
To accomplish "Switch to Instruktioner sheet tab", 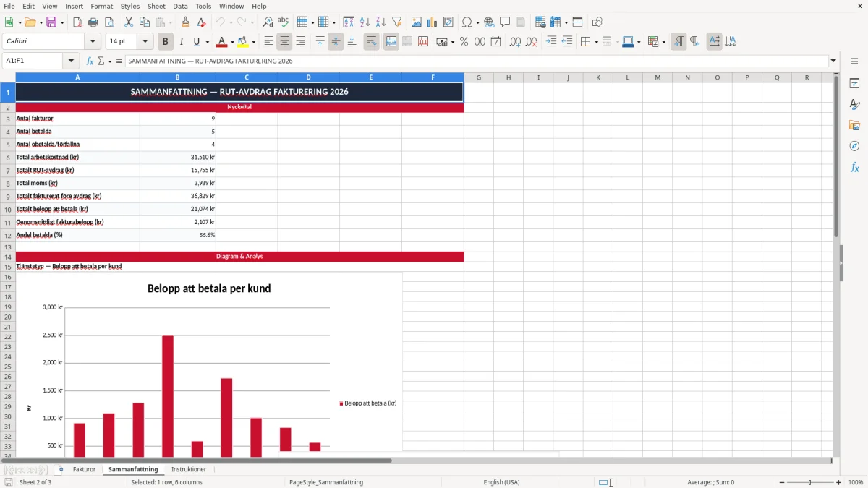I will tap(189, 469).
